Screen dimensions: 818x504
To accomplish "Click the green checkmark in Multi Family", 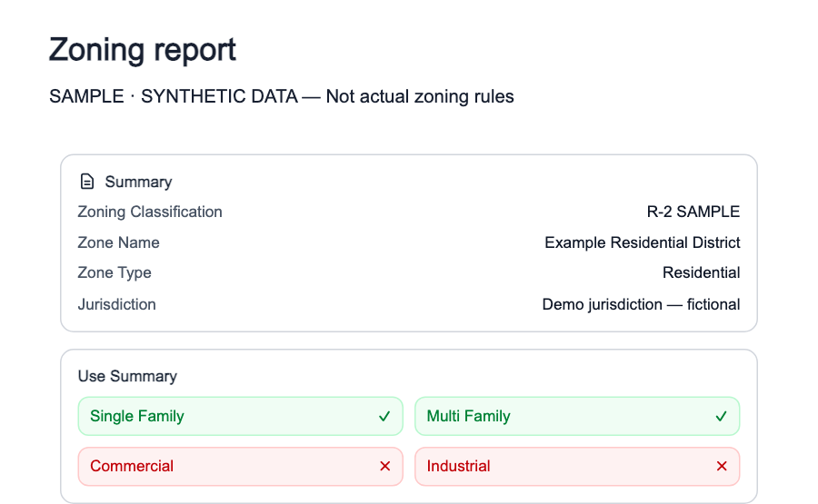I will 721,416.
